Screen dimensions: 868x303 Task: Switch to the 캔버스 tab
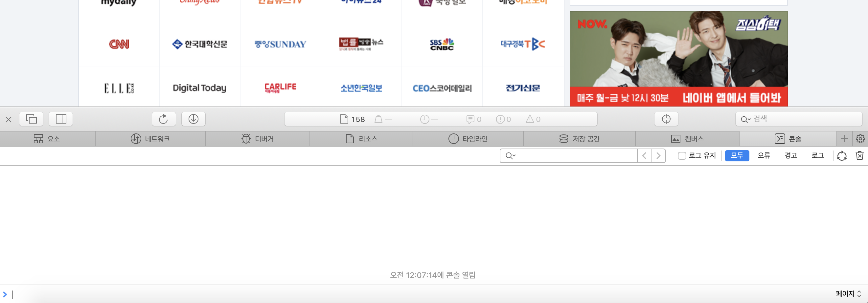point(687,139)
